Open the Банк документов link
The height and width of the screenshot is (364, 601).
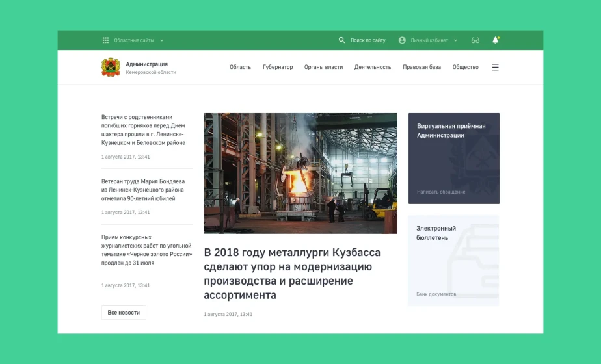click(436, 294)
